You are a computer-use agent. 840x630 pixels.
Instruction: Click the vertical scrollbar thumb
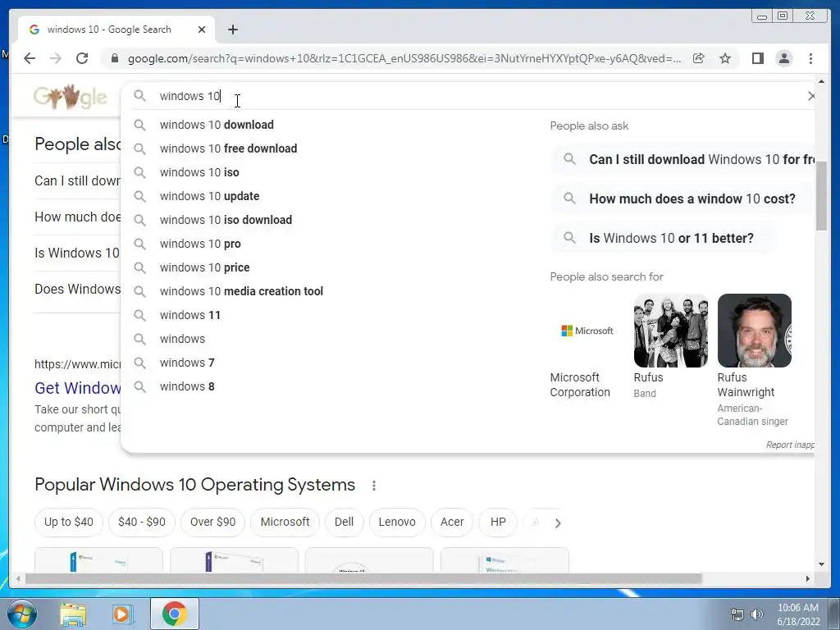pyautogui.click(x=822, y=195)
